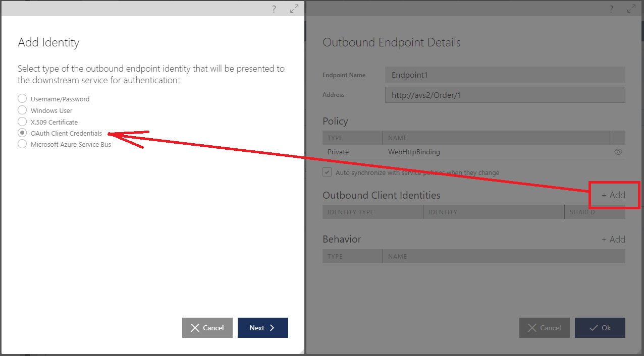Viewport: 644px width, 356px height.
Task: Add a new Outbound Client Identity
Action: point(613,195)
